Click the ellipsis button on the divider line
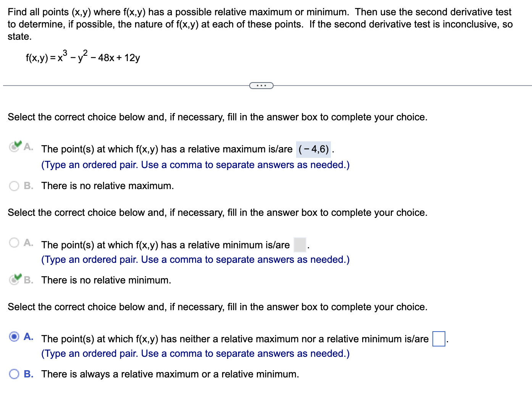Viewport: 532px width, 395px height. [261, 85]
